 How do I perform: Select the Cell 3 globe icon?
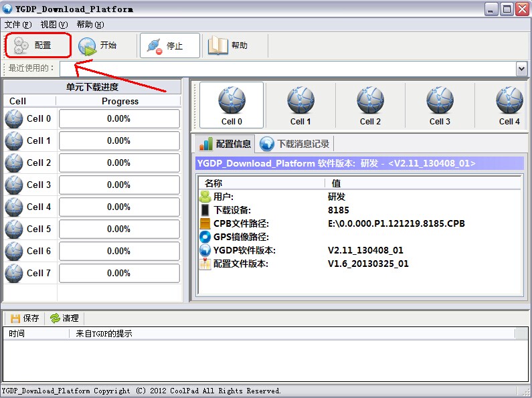tap(440, 101)
